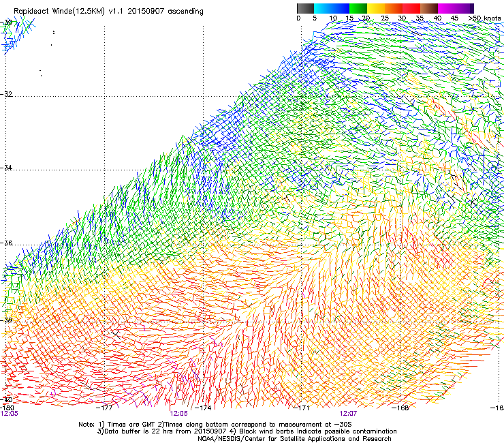Click the brown 35-40 knots color swatch
The image size is (504, 443).
429,8
